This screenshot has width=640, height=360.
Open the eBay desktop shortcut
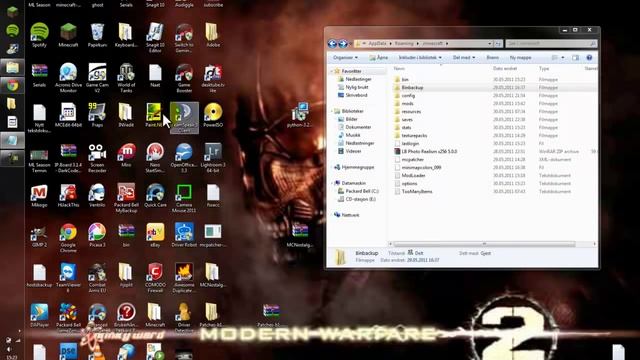[x=155, y=235]
